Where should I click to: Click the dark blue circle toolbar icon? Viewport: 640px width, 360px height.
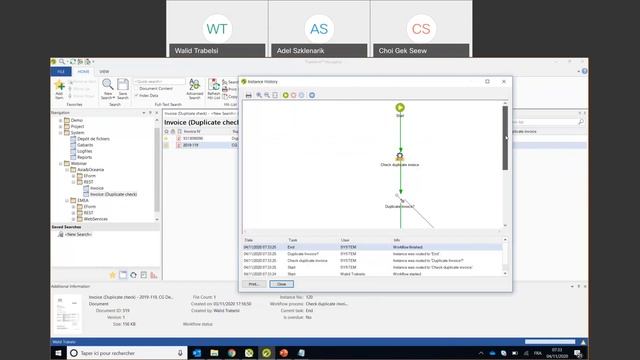point(312,95)
